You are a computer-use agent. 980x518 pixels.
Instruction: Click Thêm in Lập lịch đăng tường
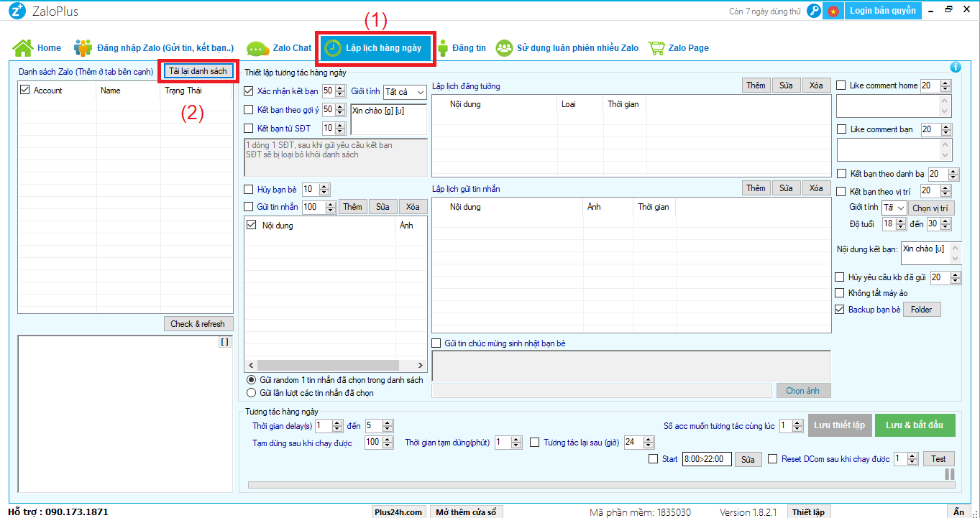click(x=756, y=85)
